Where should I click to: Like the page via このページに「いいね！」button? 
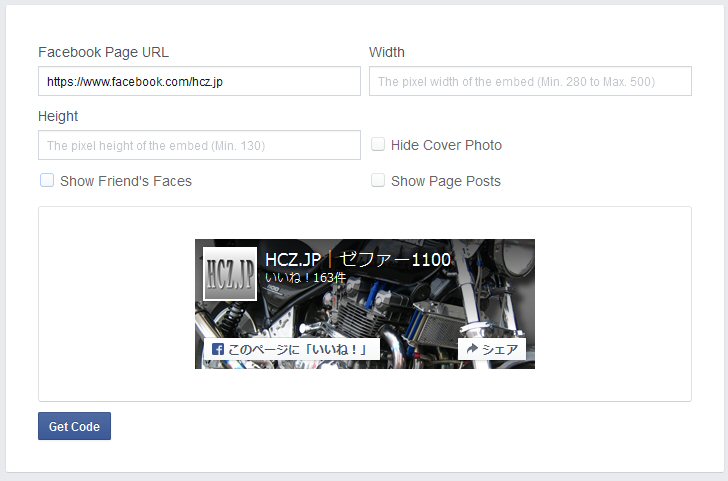click(292, 349)
